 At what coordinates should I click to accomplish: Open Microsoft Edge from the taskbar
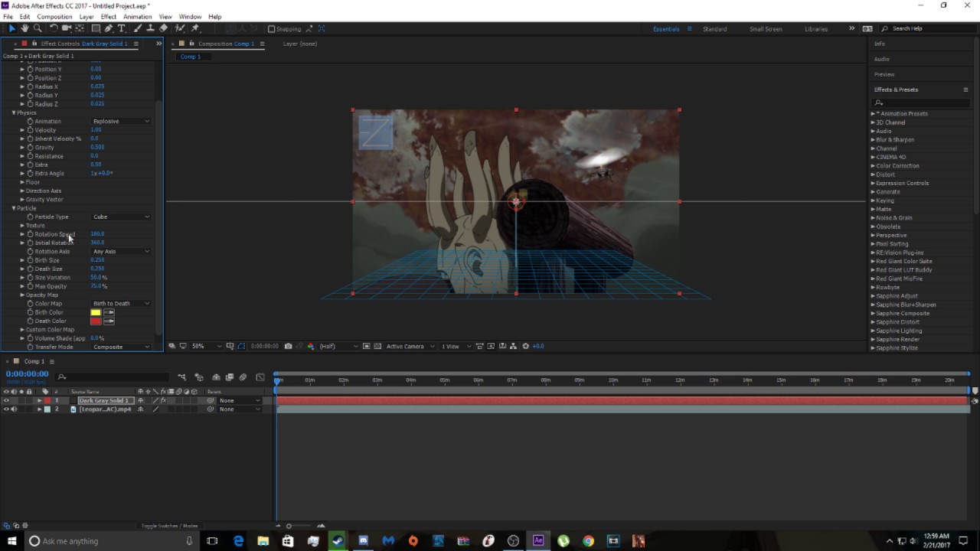pos(238,541)
